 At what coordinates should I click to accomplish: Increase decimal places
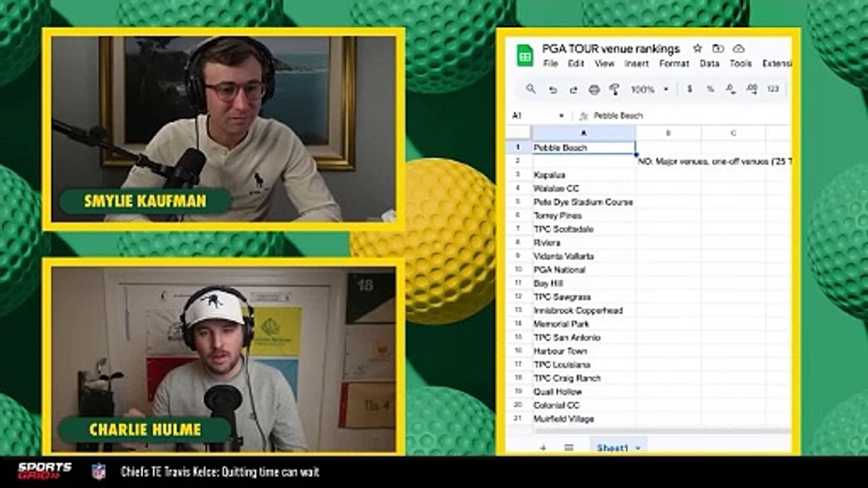click(751, 89)
